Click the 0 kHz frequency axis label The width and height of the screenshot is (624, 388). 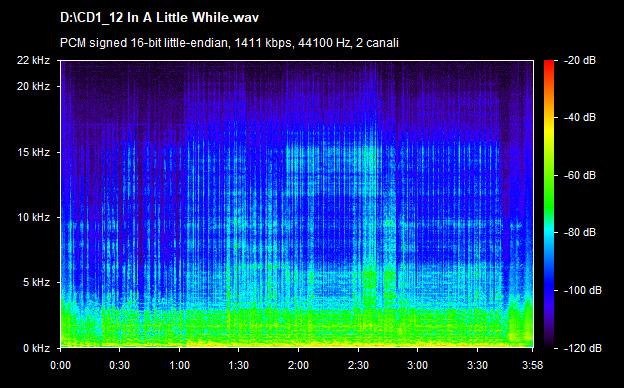(36, 349)
